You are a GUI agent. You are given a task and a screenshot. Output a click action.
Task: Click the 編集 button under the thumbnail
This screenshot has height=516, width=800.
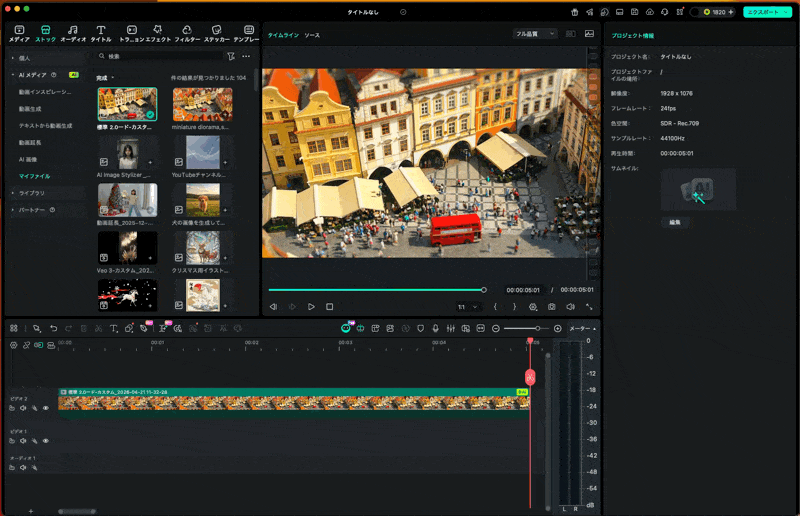pos(675,222)
